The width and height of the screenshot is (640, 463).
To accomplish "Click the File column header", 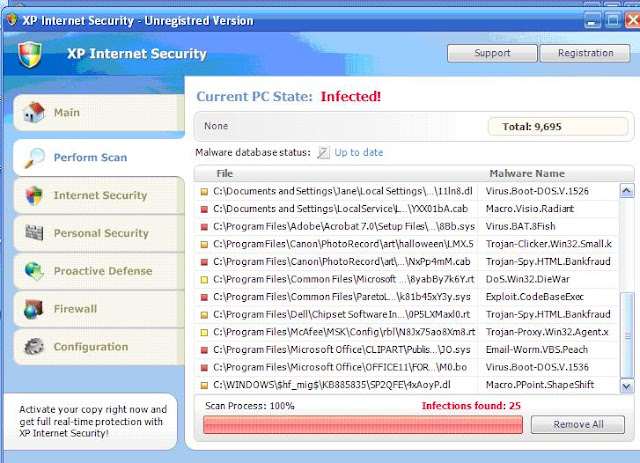I will point(224,174).
